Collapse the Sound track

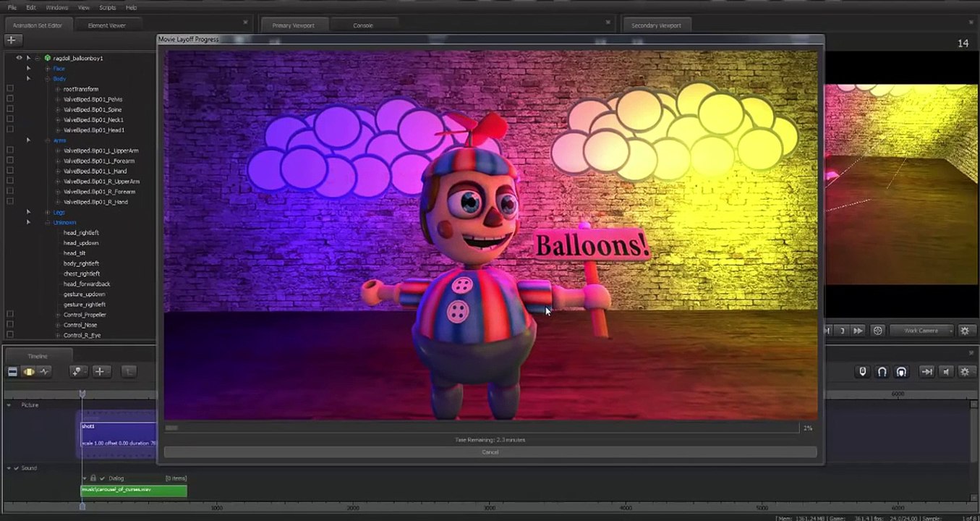(x=9, y=468)
